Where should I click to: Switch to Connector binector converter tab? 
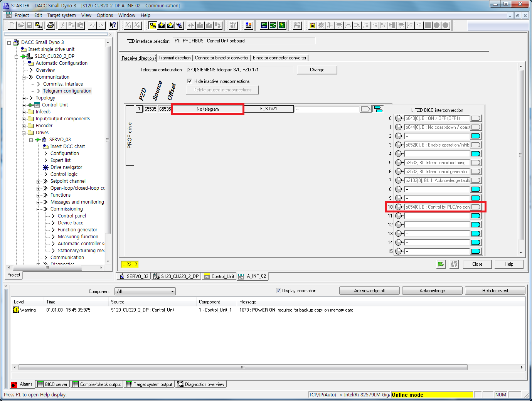click(222, 58)
